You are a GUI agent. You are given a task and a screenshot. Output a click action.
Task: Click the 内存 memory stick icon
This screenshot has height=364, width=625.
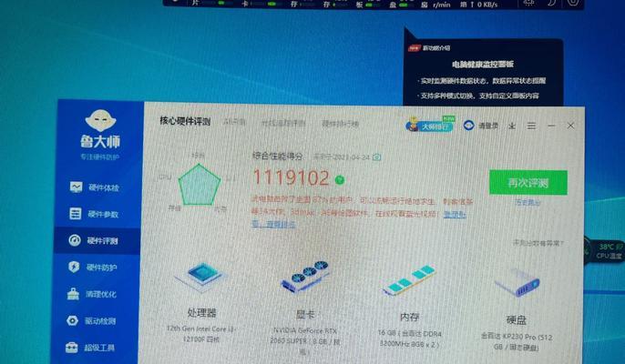[409, 280]
